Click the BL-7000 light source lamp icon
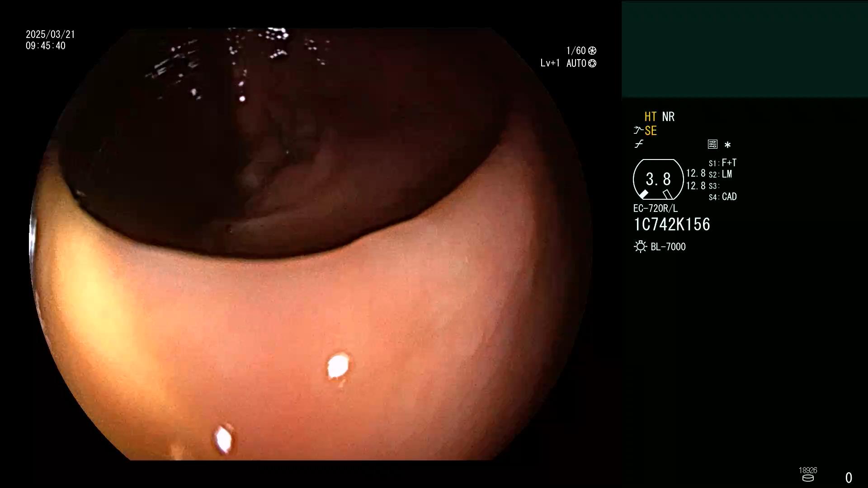Image resolution: width=868 pixels, height=488 pixels. coord(641,247)
